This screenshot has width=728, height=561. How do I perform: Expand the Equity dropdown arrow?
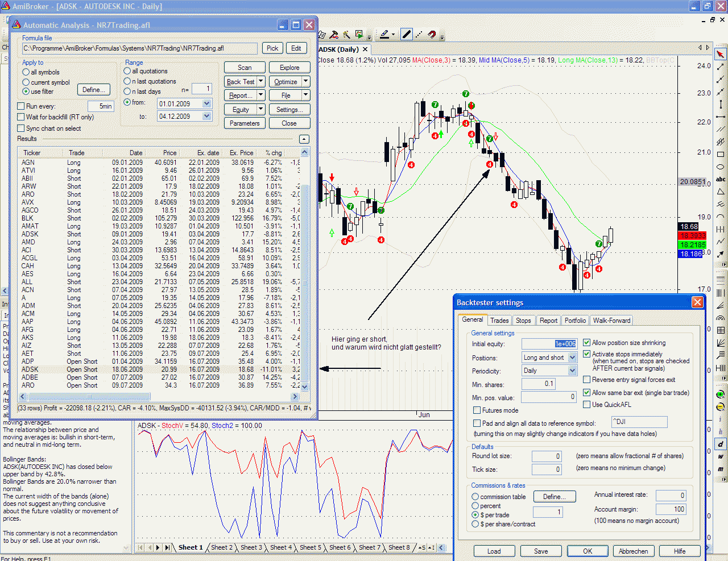[x=260, y=109]
